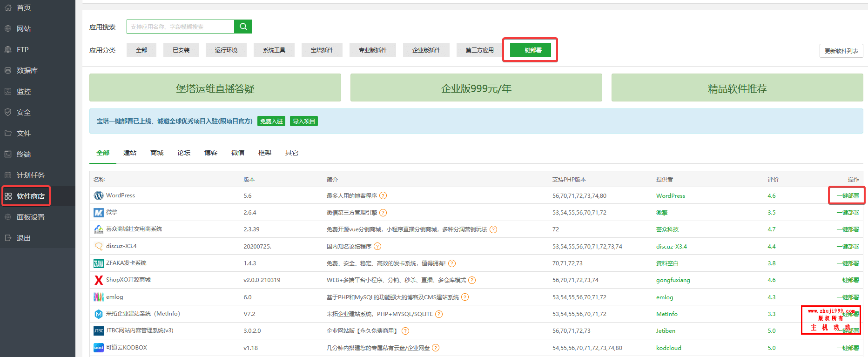The width and height of the screenshot is (868, 357).
Task: Click 一键部署 for WordPress row
Action: (848, 196)
